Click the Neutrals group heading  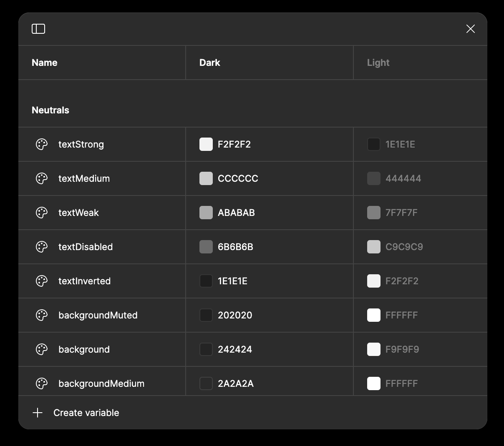click(x=50, y=110)
